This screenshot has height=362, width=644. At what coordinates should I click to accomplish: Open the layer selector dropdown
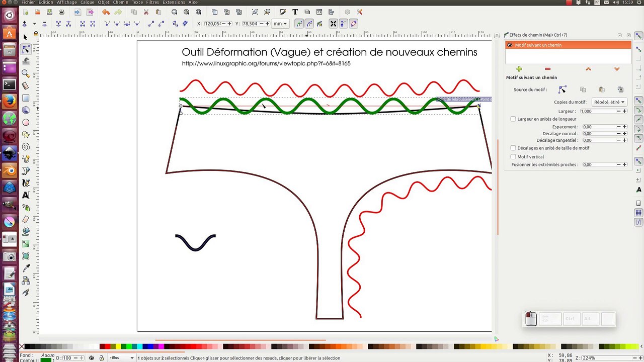(x=122, y=358)
